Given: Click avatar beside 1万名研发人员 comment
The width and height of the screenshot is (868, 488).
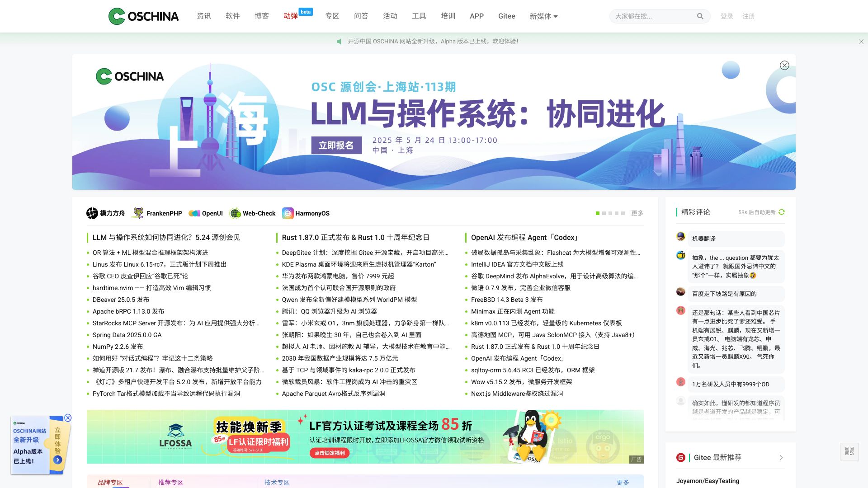Looking at the screenshot, I should [x=681, y=382].
